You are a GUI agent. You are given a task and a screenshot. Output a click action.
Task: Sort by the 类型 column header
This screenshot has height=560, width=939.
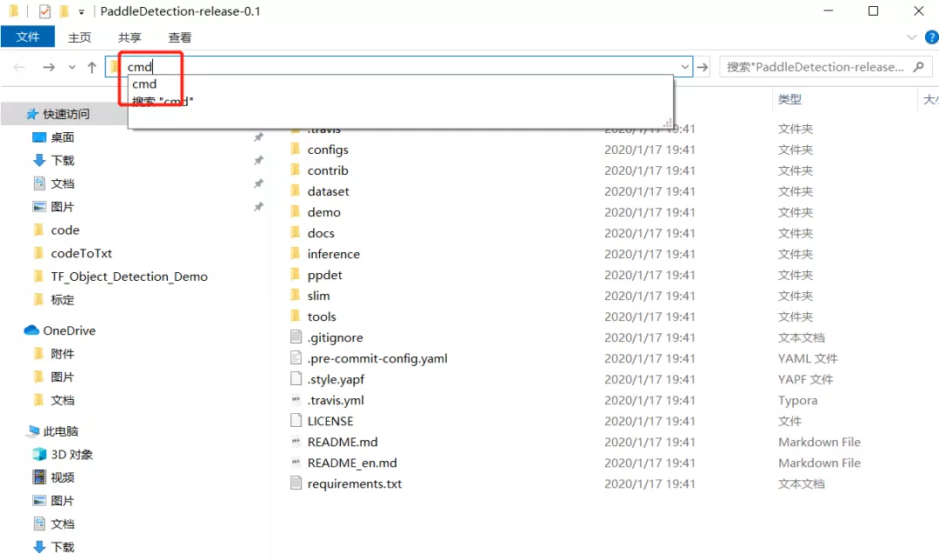tap(789, 99)
